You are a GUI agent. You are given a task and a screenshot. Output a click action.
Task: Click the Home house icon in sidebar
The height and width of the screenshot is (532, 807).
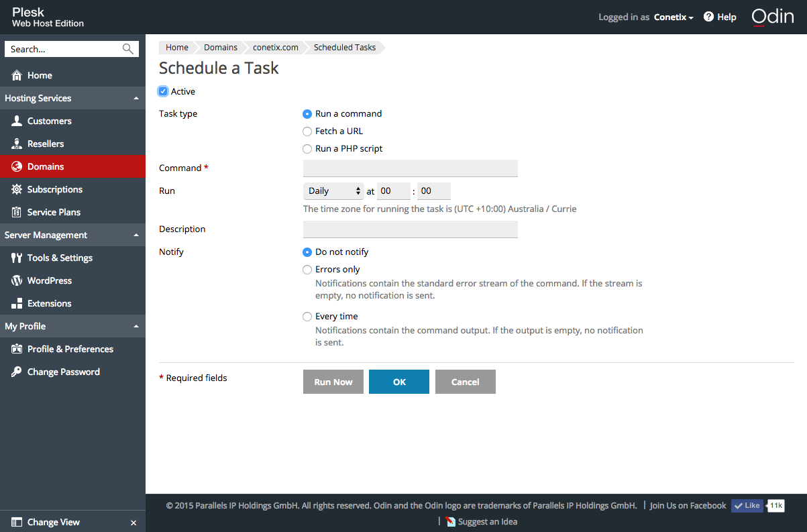(17, 76)
